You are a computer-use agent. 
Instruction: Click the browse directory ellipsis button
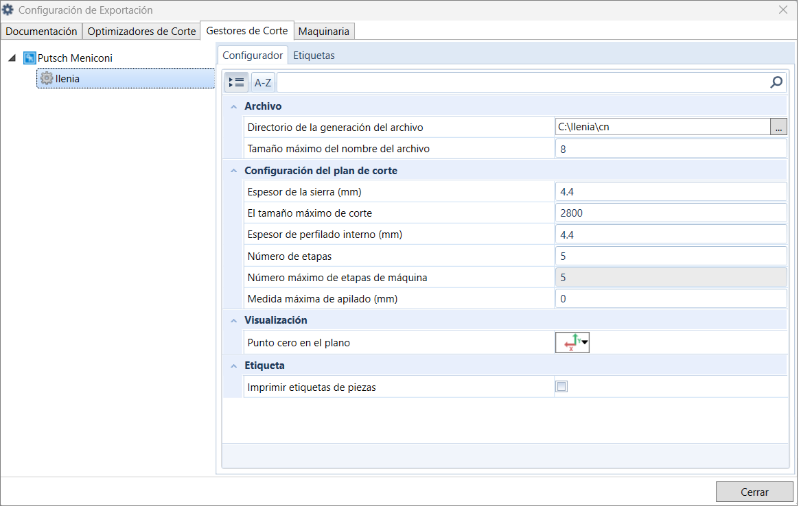point(778,127)
